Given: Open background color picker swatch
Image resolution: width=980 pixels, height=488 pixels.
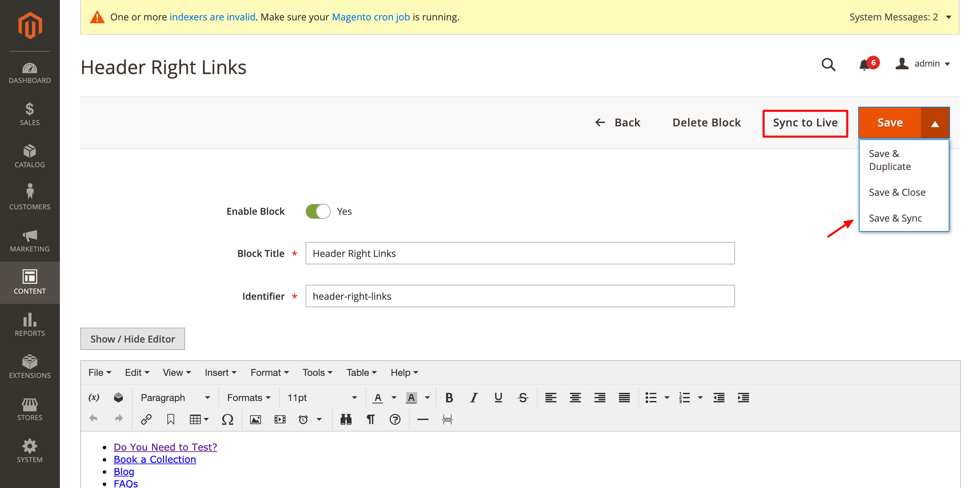Looking at the screenshot, I should (411, 398).
